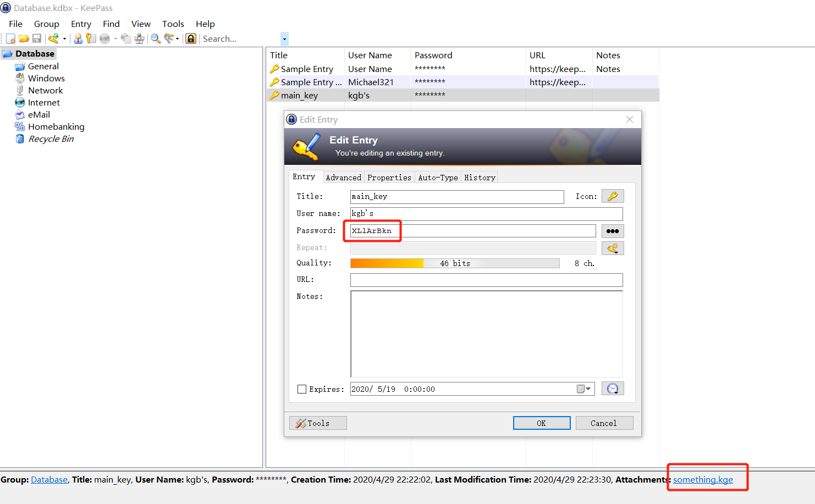The height and width of the screenshot is (504, 815).
Task: Click the Open URL globe icon
Action: [104, 38]
